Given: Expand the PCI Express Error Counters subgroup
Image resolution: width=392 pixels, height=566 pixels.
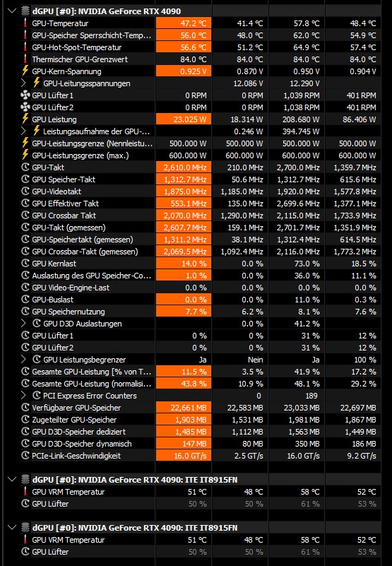Looking at the screenshot, I should click(23, 395).
